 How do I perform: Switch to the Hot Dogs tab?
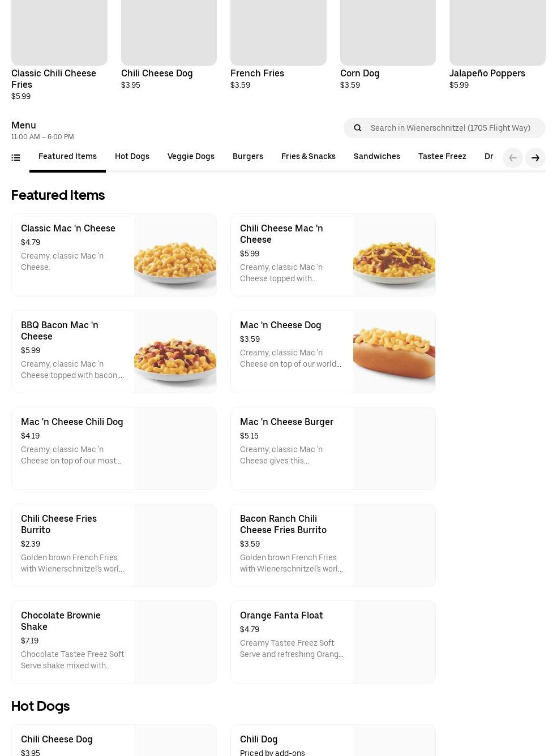tap(132, 157)
